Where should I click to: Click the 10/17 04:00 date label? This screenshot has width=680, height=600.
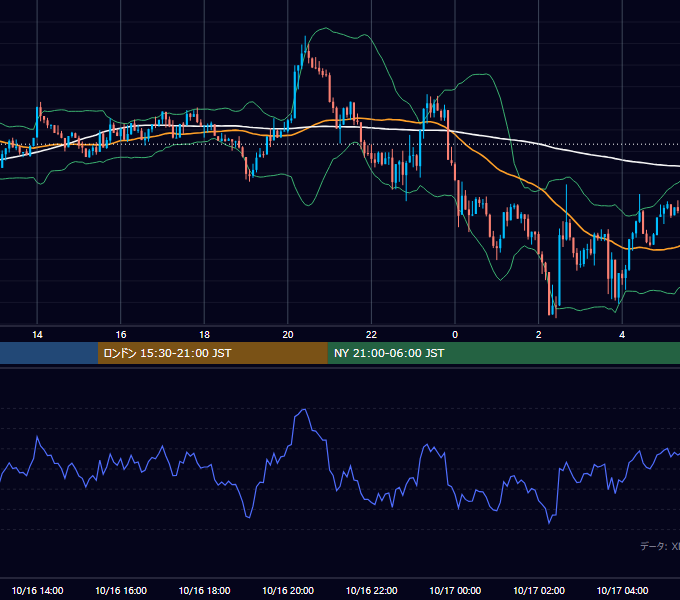coord(622,590)
